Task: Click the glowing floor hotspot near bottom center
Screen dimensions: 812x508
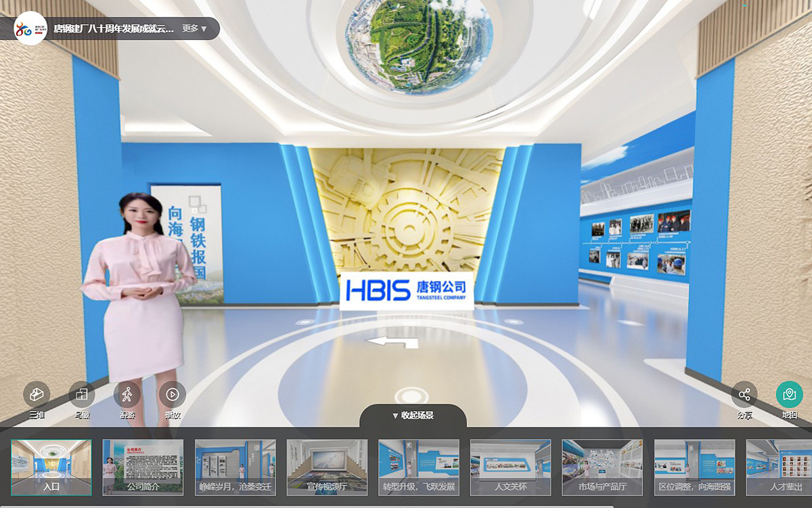Action: 409,394
